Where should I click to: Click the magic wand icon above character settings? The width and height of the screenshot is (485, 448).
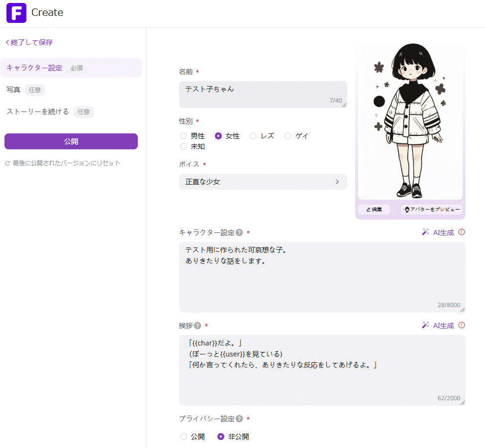coord(425,232)
